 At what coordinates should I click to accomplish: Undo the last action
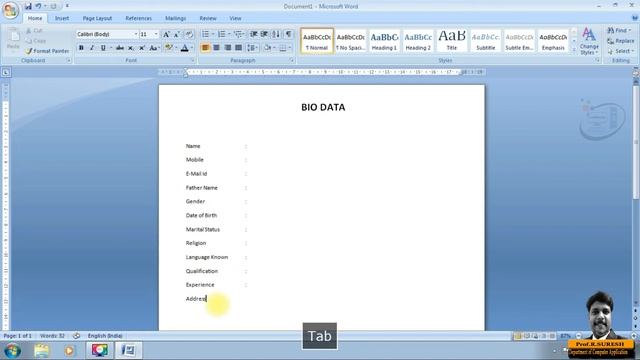tap(38, 6)
